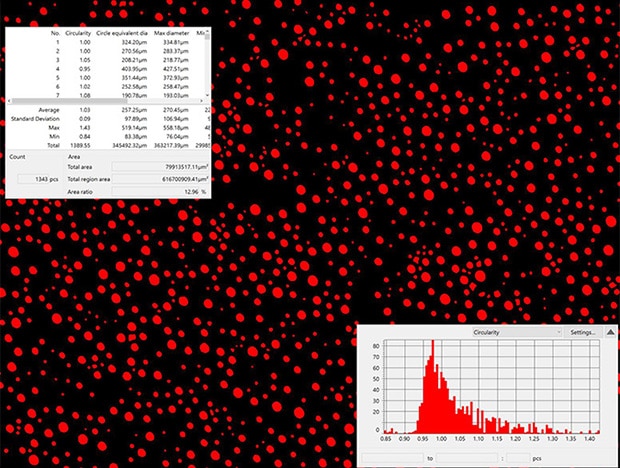The width and height of the screenshot is (620, 468).
Task: Click the Max diameter column header
Action: tap(171, 33)
